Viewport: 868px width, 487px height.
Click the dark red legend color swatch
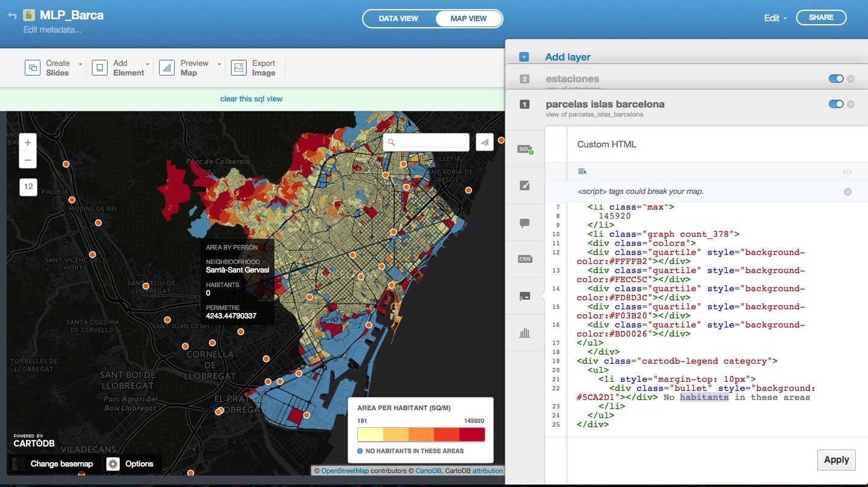pos(471,435)
